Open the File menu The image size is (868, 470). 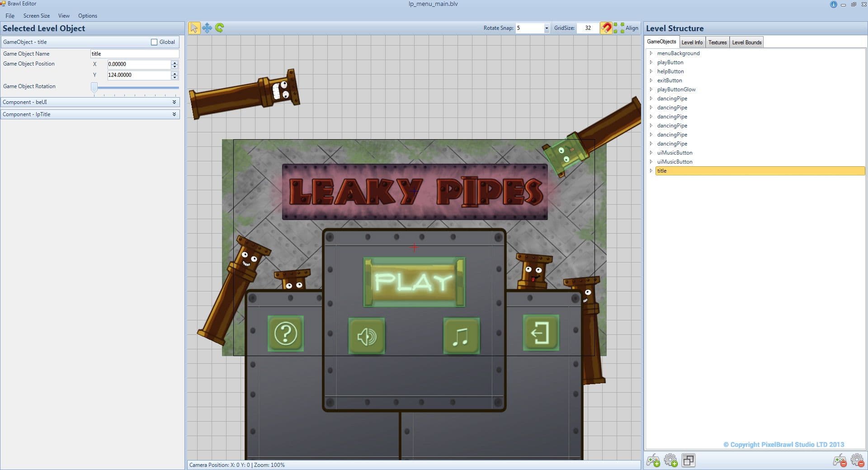click(10, 16)
